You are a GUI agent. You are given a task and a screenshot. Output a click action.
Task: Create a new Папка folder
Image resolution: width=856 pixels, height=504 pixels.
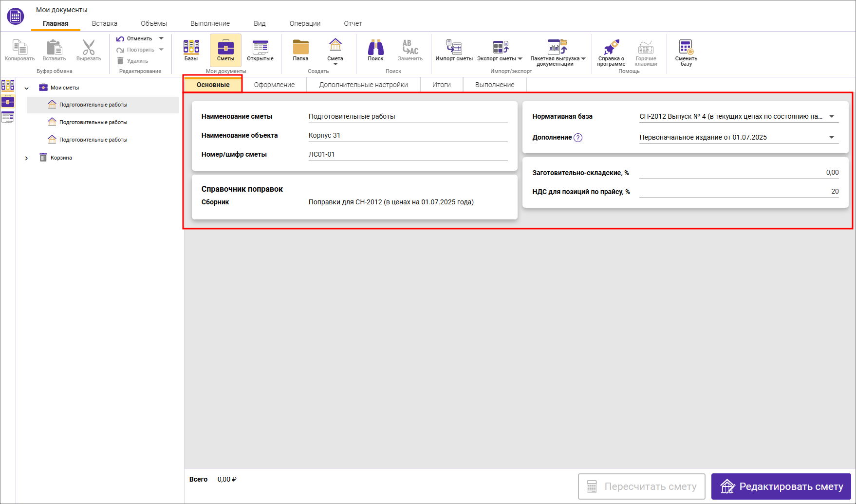point(300,50)
